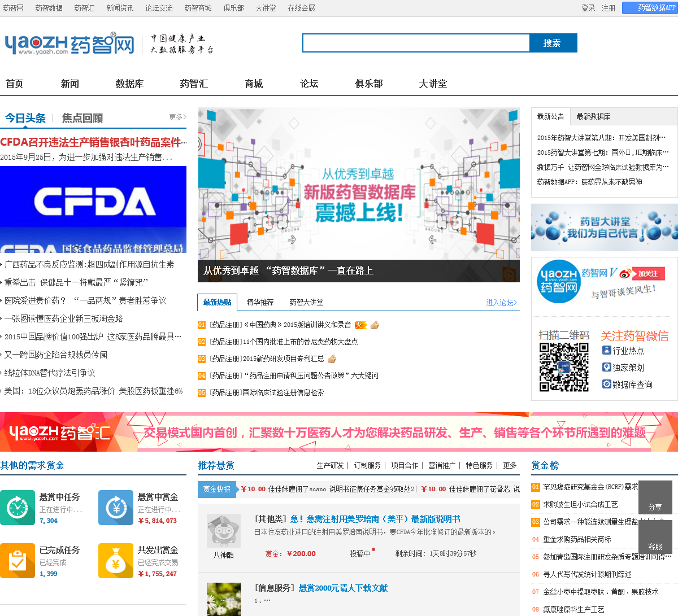Click the 药智汇 交易模式 wide banner
678x616 pixels.
(x=339, y=432)
